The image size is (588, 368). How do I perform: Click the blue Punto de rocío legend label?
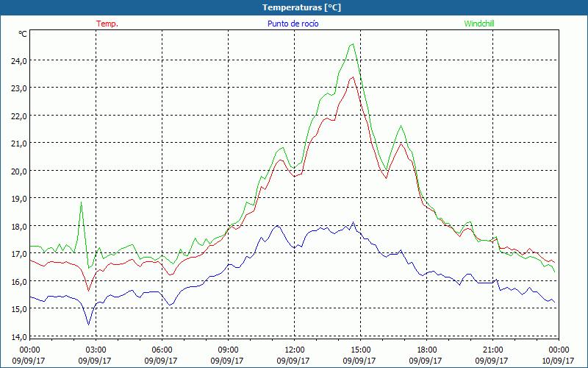(x=293, y=24)
